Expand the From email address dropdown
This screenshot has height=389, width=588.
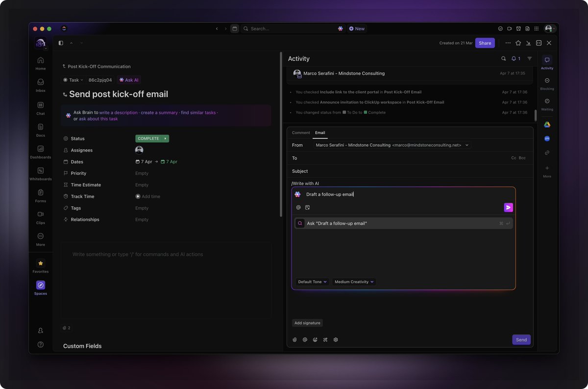[466, 145]
